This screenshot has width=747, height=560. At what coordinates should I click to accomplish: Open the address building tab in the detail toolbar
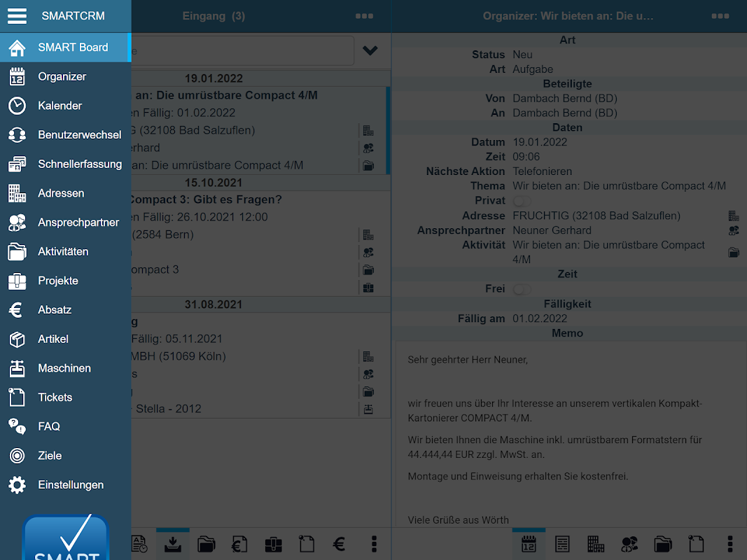click(596, 544)
